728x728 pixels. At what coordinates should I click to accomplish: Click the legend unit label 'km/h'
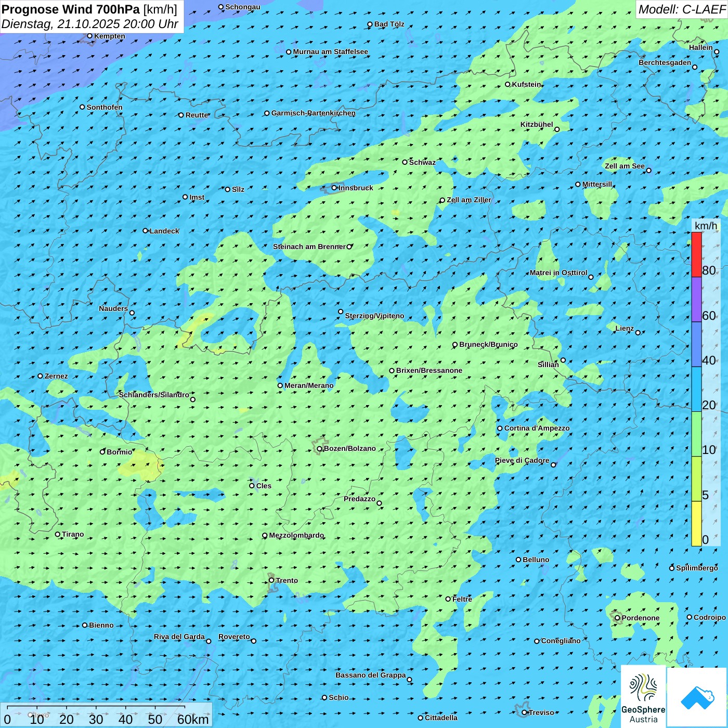click(x=706, y=226)
